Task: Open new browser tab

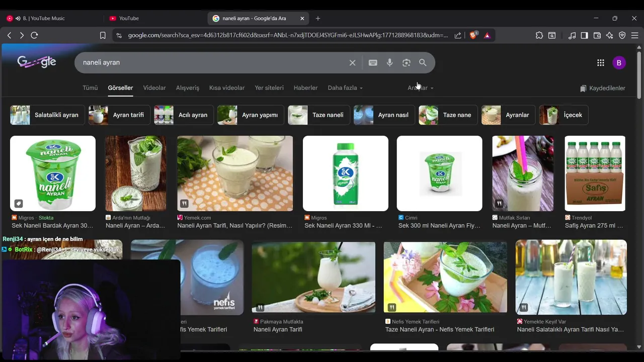Action: 318,18
